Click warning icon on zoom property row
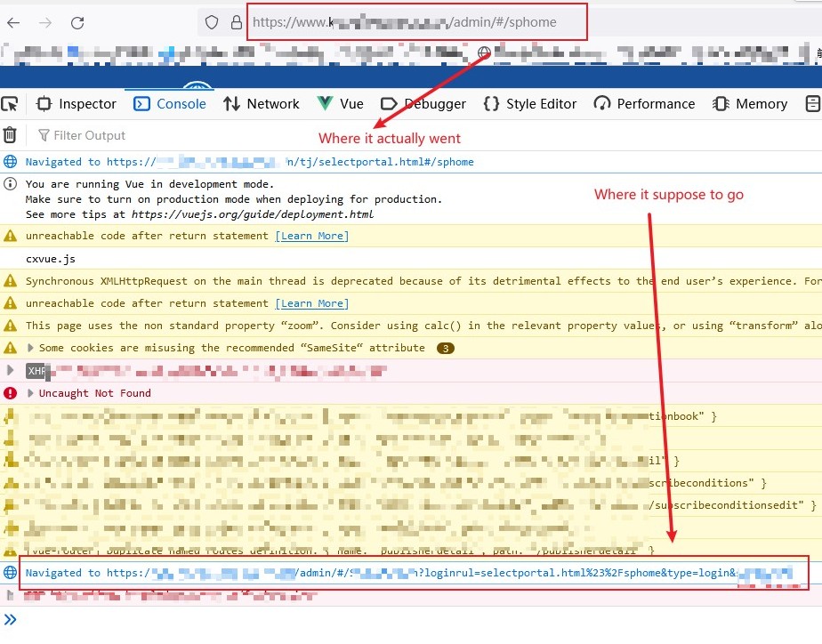The image size is (822, 644). tap(10, 326)
